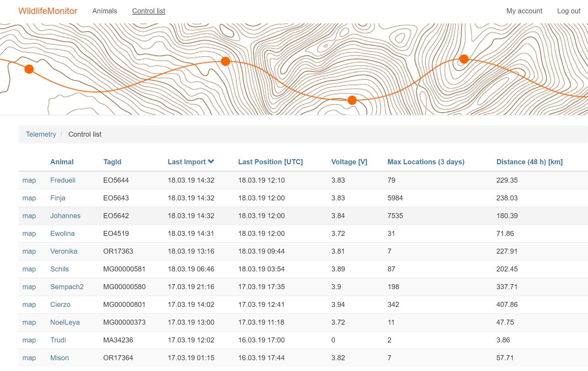Sort by Distance (48 h) [km] header
Viewport: 588px width, 371px height.
[529, 162]
